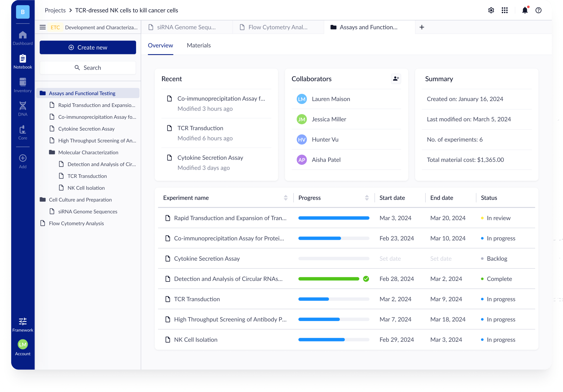Open settings gear icon
563x392 pixels.
[x=491, y=10]
